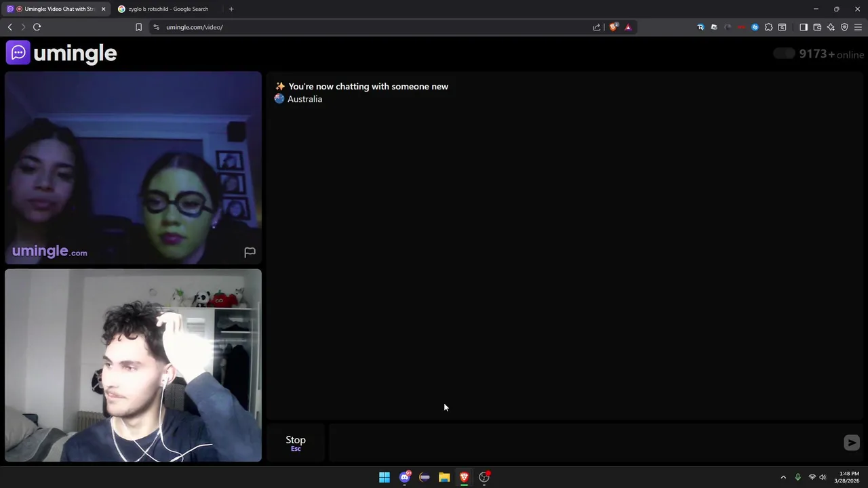Toggle the switch beside online count
This screenshot has height=488, width=868.
784,54
